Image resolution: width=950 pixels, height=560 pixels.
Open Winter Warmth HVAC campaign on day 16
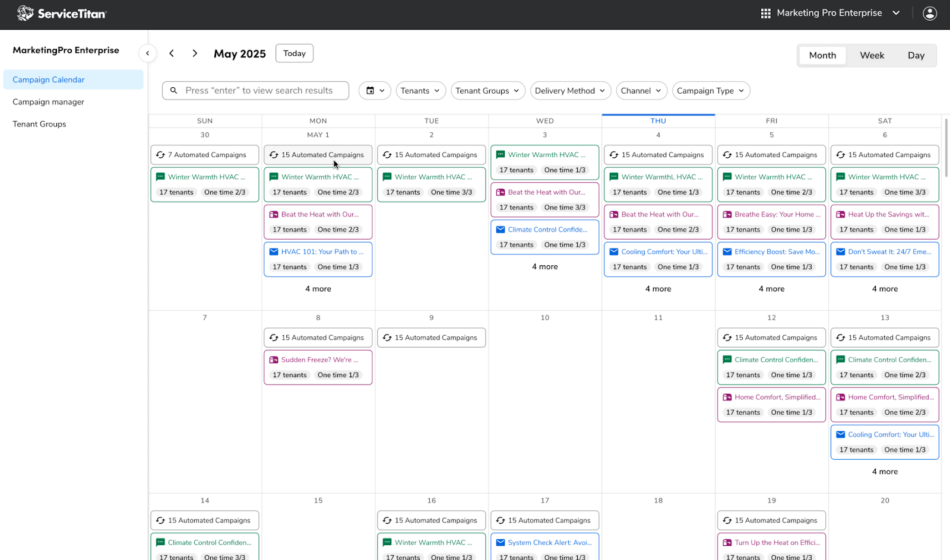pyautogui.click(x=432, y=547)
